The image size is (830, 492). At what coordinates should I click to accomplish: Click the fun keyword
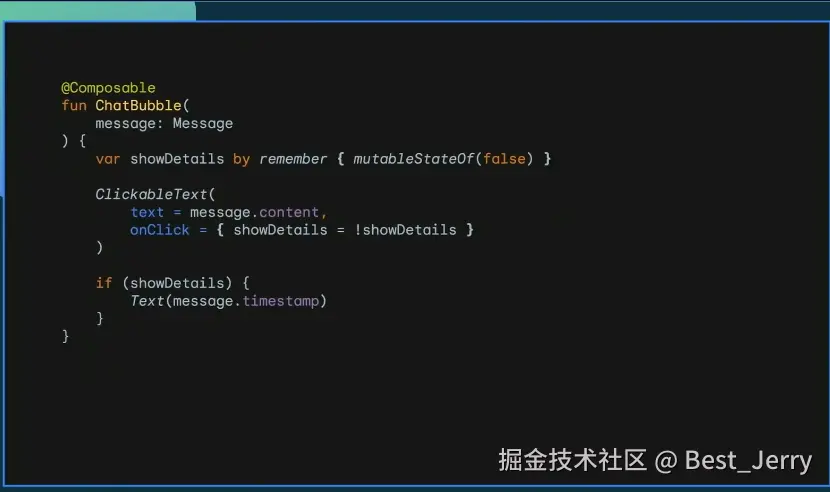pyautogui.click(x=74, y=105)
